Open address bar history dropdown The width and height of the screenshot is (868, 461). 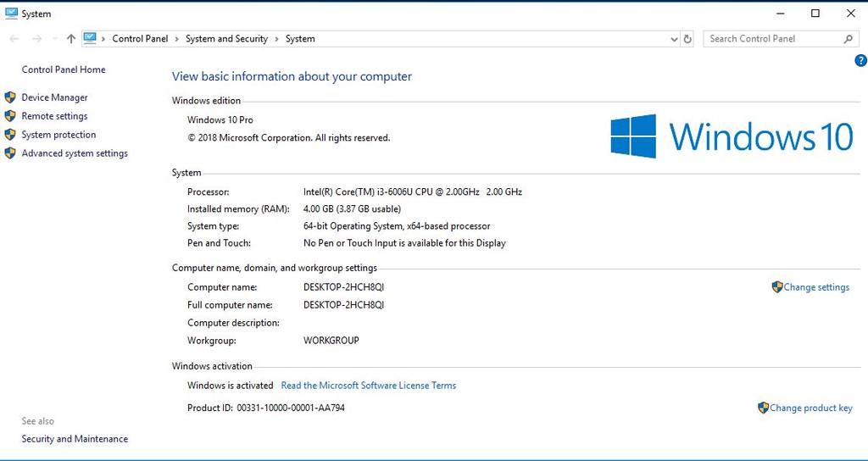click(x=674, y=39)
